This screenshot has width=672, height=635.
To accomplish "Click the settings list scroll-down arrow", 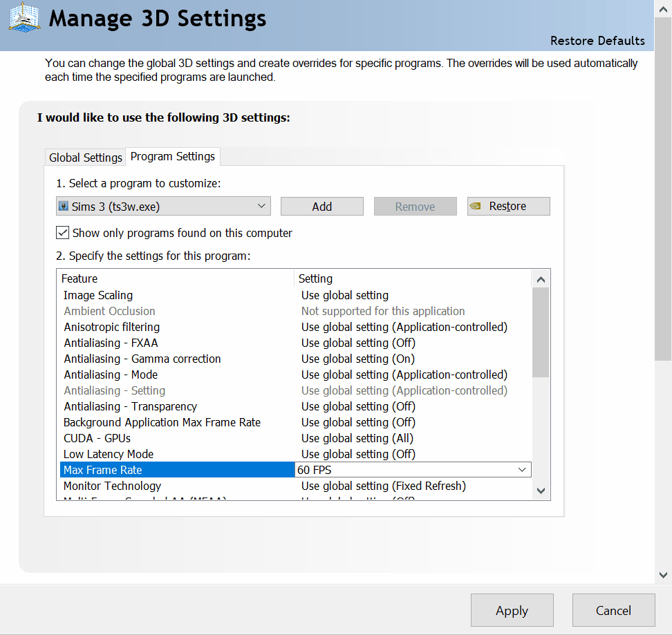I will coord(541,491).
